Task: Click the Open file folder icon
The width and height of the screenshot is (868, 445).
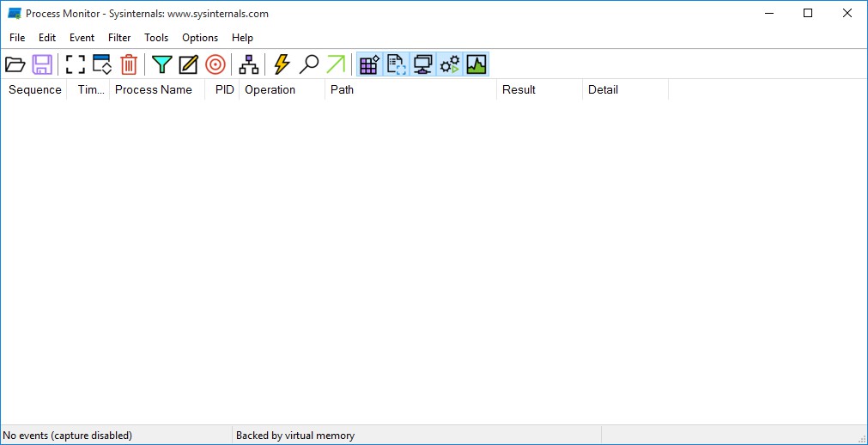Action: [x=15, y=64]
